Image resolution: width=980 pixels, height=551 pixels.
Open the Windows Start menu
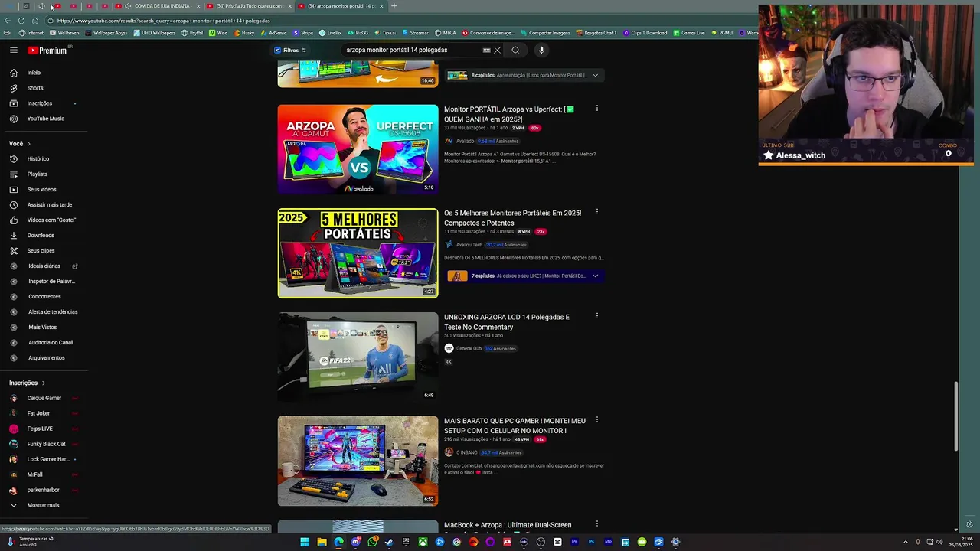click(x=305, y=542)
